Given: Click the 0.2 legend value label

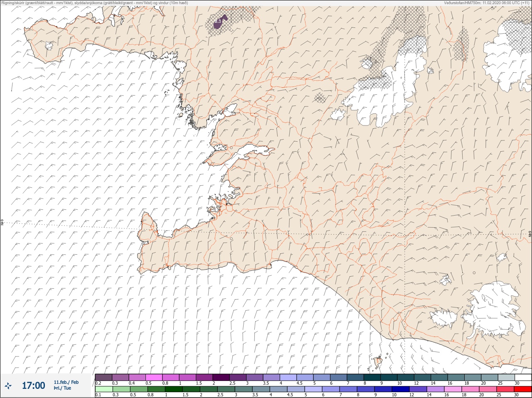Looking at the screenshot, I should (99, 383).
